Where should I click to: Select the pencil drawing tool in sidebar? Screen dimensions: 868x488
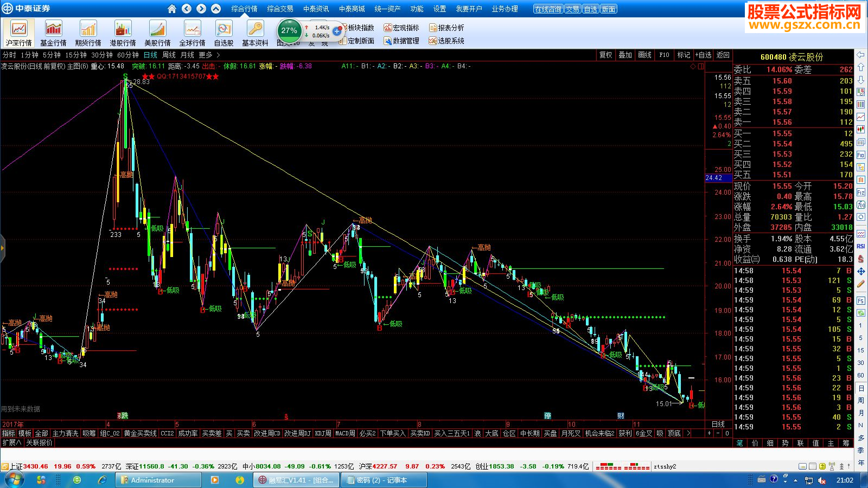[x=861, y=284]
